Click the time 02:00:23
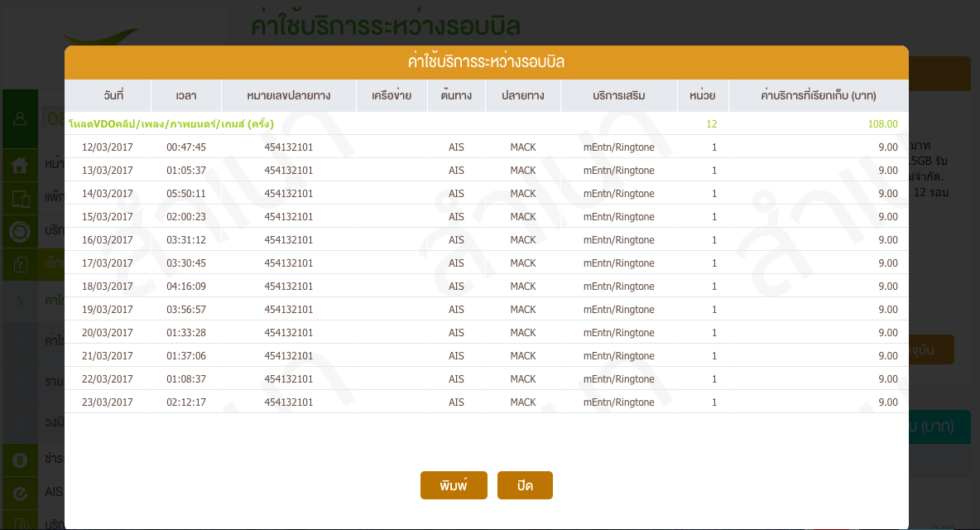Viewport: 980px width, 530px height. click(x=186, y=216)
